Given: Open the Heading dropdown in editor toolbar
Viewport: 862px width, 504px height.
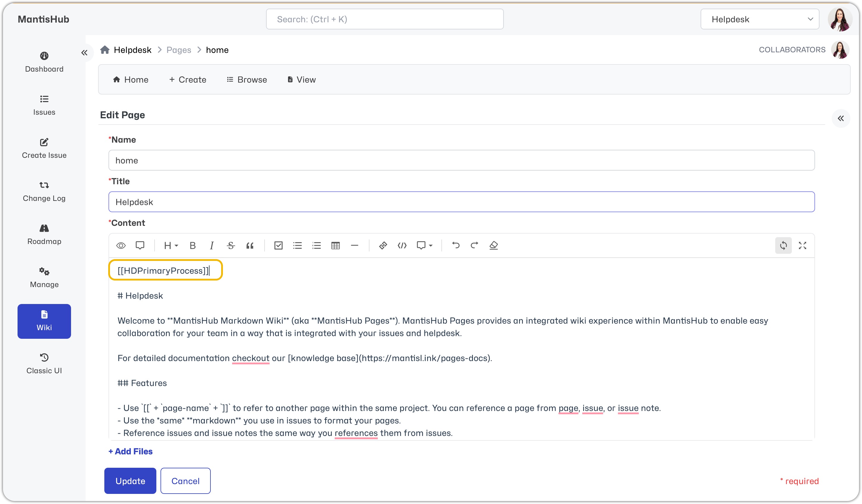Looking at the screenshot, I should click(x=171, y=245).
